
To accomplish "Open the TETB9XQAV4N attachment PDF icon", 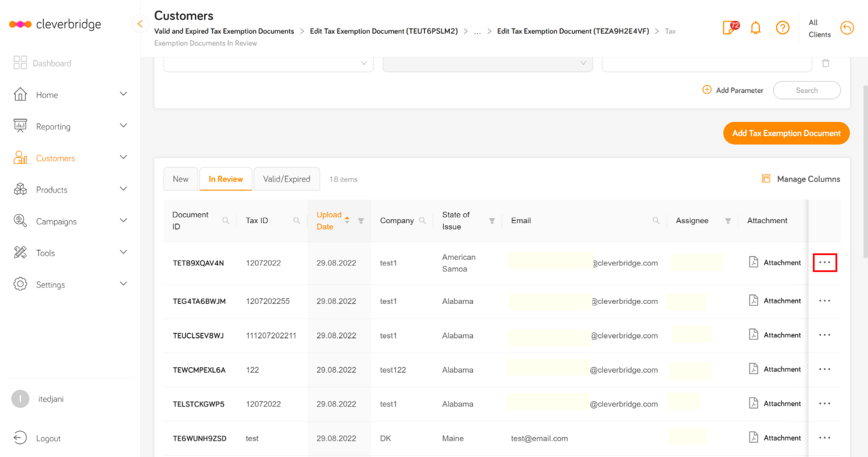I will (753, 262).
